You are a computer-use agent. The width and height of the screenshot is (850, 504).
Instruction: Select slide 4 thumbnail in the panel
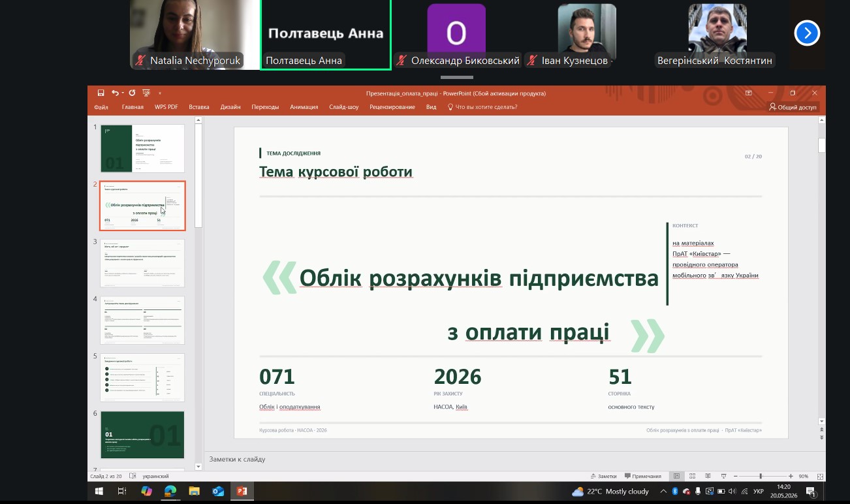pos(142,320)
